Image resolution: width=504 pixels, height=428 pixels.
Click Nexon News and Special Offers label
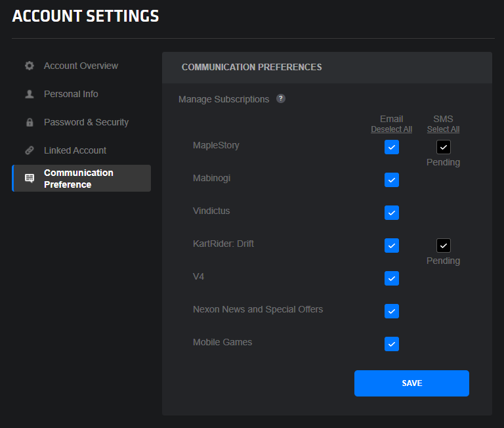pyautogui.click(x=258, y=309)
